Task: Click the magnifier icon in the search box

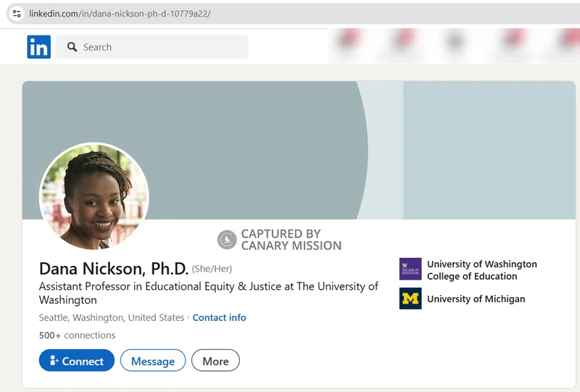Action: [72, 47]
